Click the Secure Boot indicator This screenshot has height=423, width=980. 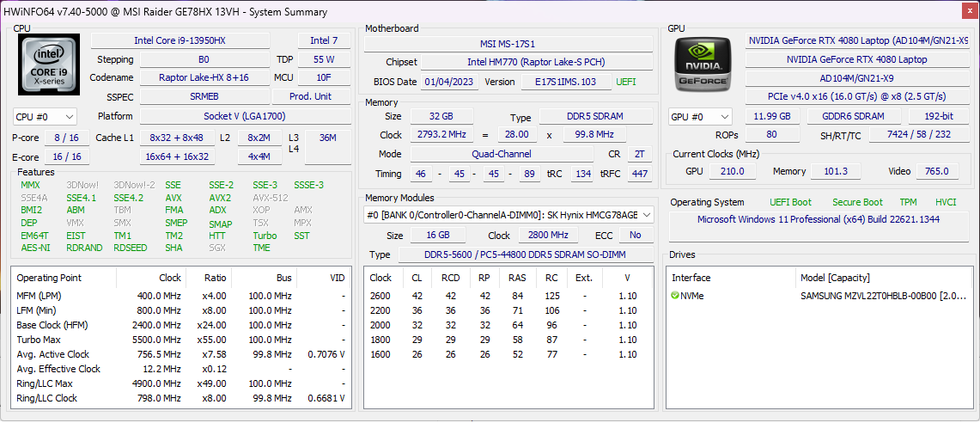[x=856, y=202]
